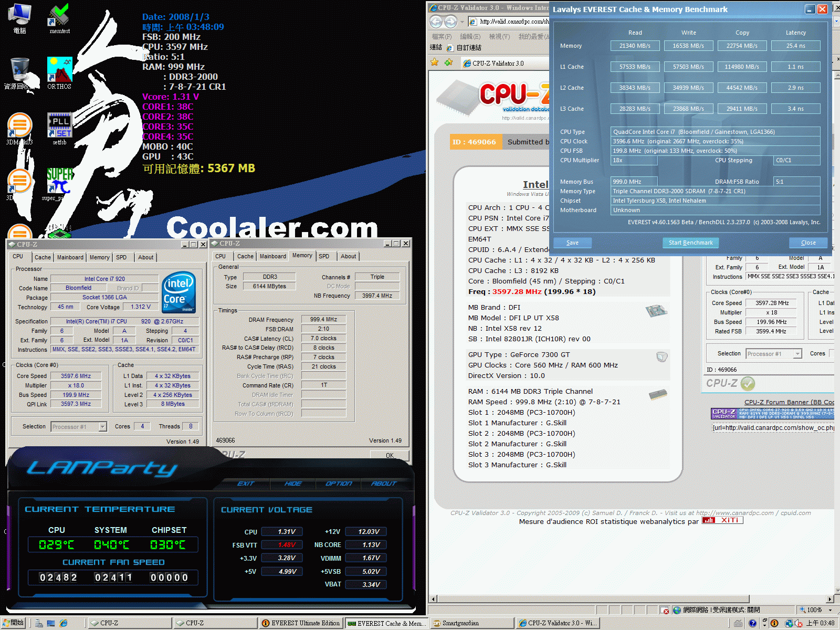
Task: Open recent pages dropdown next to forward arrow
Action: [x=462, y=22]
